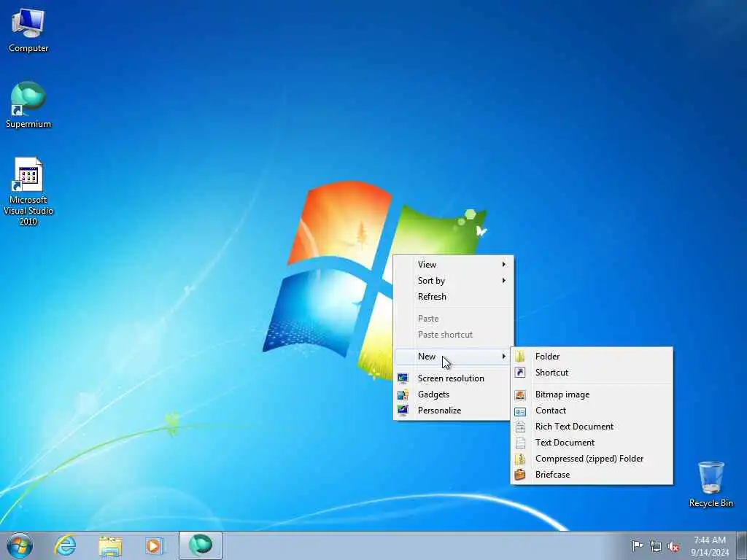The image size is (747, 560).
Task: Select the Microsoft Visual Studio 2010 shortcut
Action: point(28,192)
